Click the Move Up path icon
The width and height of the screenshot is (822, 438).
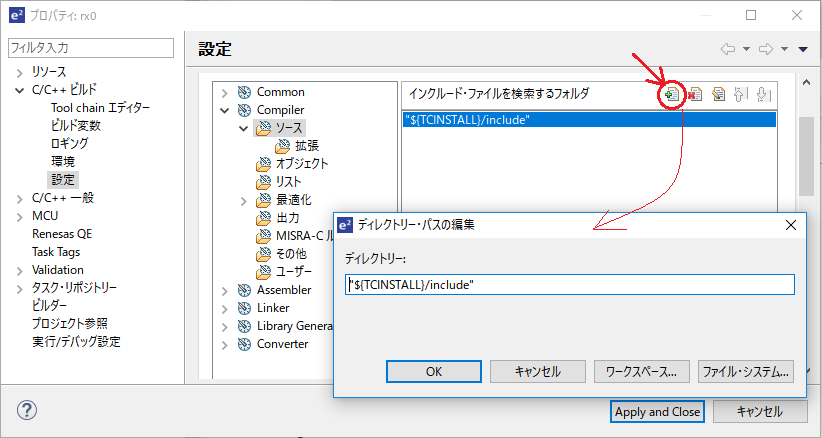(x=739, y=94)
